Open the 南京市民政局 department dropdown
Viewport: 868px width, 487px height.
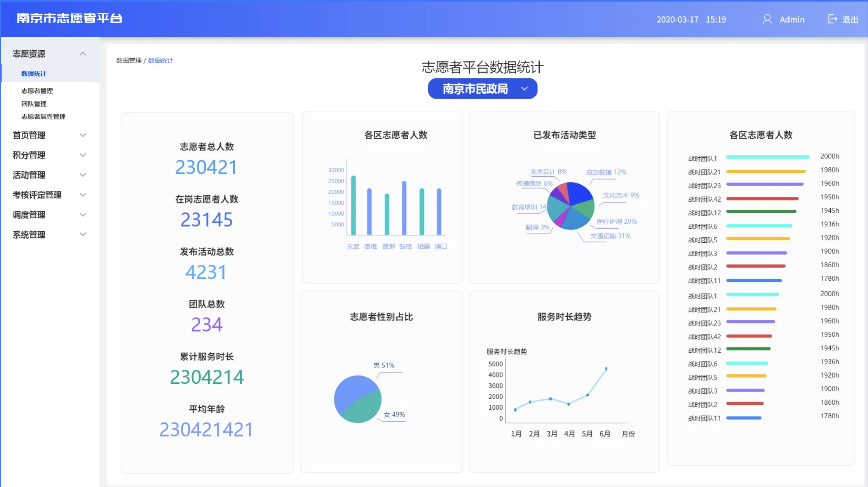click(x=483, y=89)
